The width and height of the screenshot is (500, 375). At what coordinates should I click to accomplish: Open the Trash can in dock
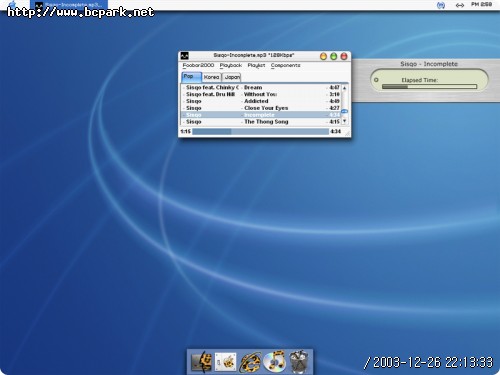pos(298,361)
